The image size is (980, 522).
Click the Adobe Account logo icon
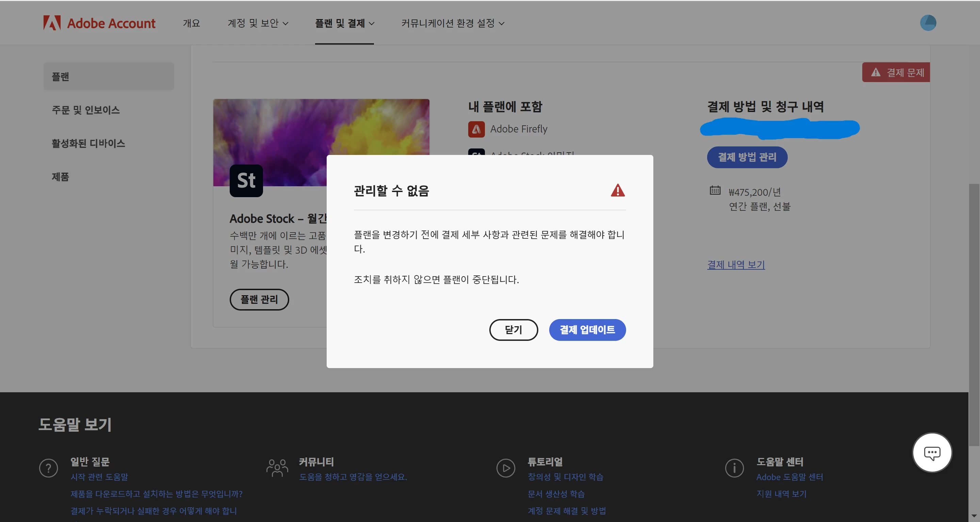click(52, 23)
